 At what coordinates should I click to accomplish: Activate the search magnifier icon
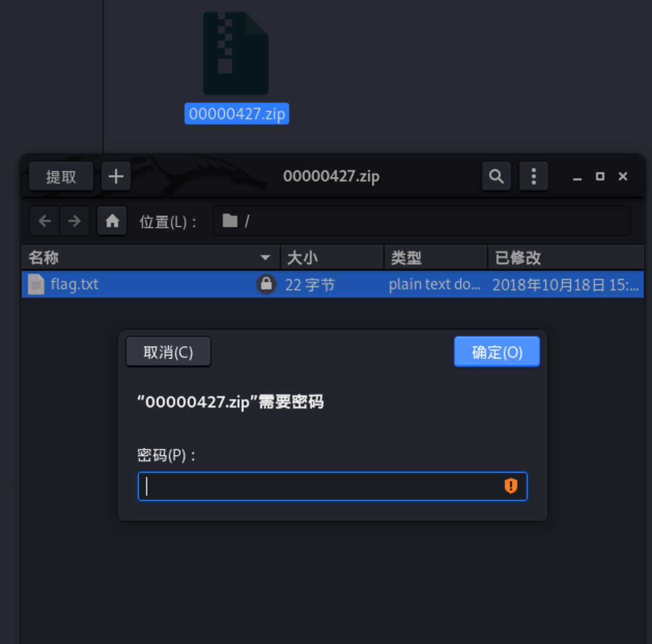point(496,176)
